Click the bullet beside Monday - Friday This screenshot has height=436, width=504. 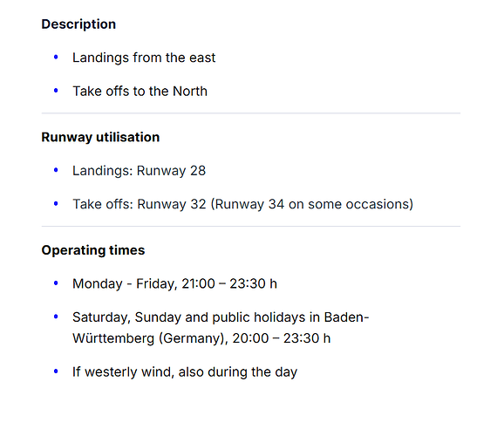coord(56,283)
